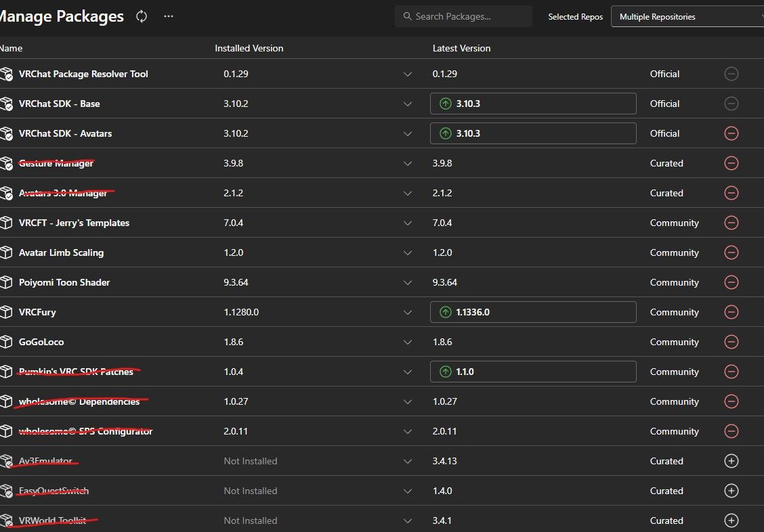Click installed version 1.1280.0 of VRCFury

pyautogui.click(x=241, y=312)
